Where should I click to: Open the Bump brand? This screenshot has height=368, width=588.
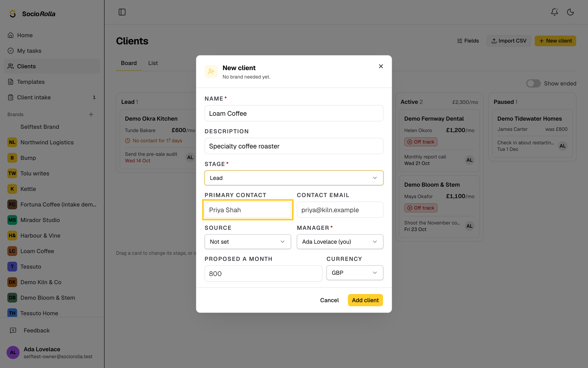(52, 158)
